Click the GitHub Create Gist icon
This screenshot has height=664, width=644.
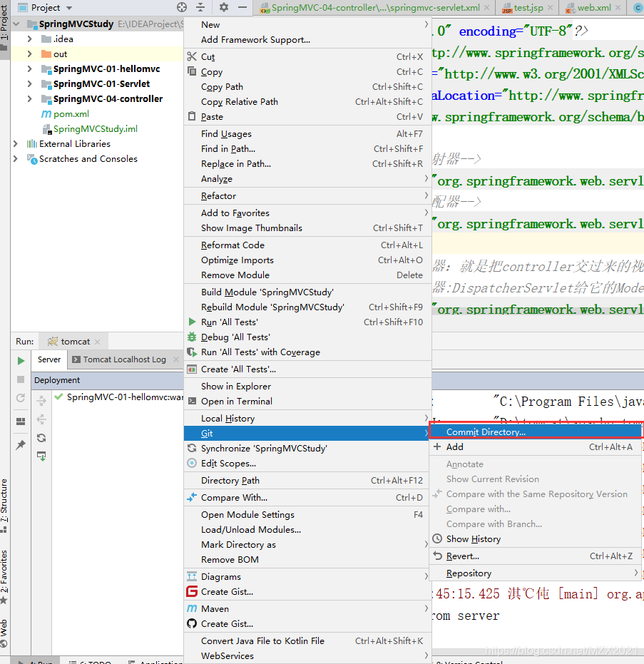click(192, 623)
